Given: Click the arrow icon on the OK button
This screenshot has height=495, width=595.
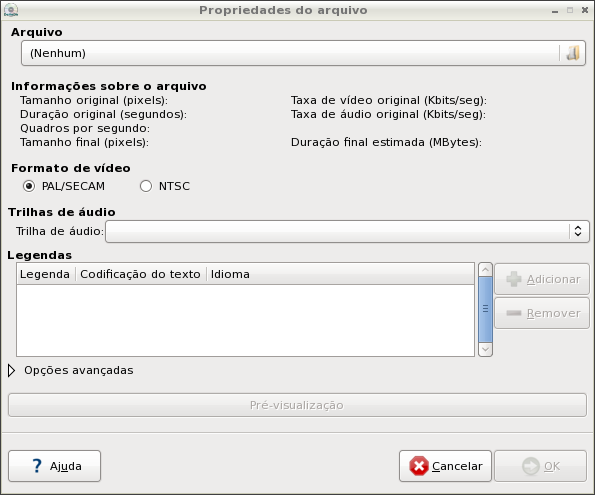Looking at the screenshot, I should (x=530, y=466).
